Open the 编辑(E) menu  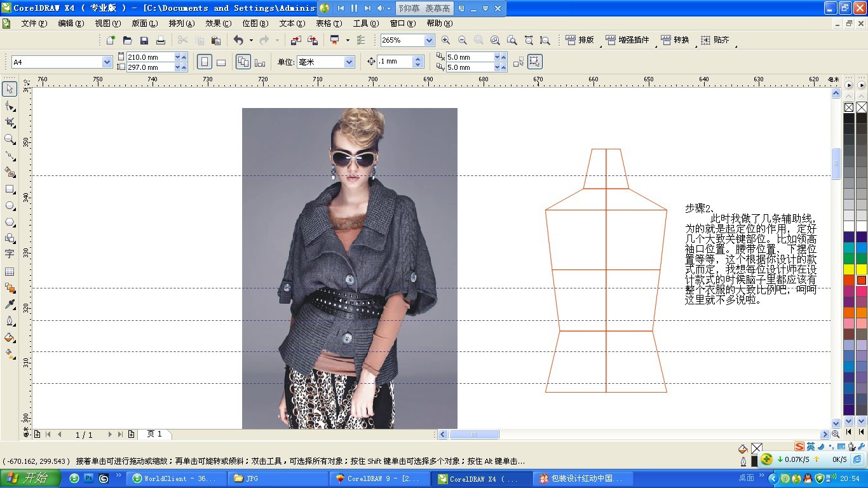pyautogui.click(x=71, y=24)
